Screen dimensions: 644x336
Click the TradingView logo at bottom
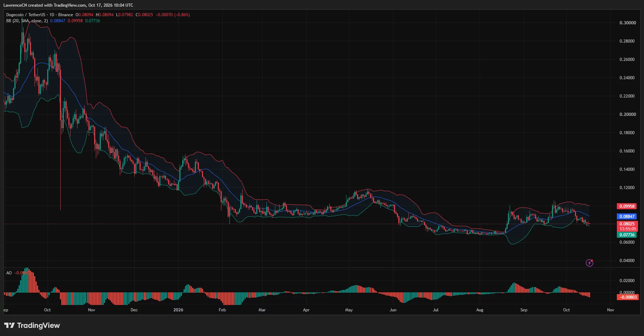(32, 325)
